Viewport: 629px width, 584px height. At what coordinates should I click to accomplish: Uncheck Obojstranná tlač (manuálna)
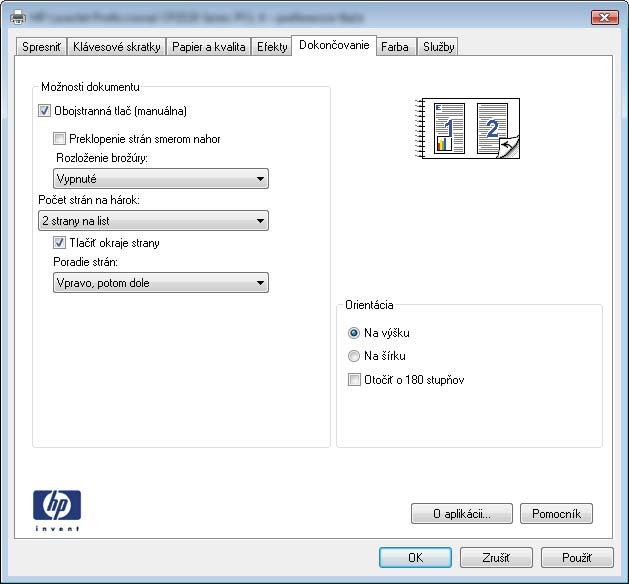click(x=44, y=111)
